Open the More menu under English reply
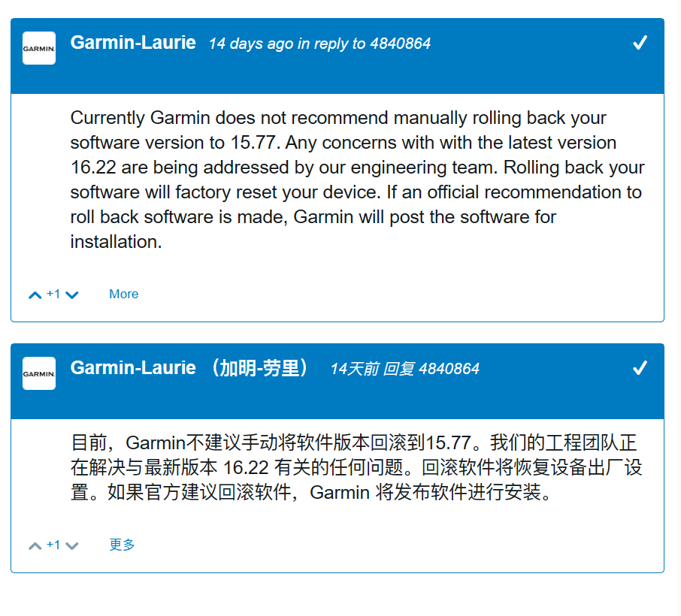681x616 pixels. pyautogui.click(x=123, y=294)
